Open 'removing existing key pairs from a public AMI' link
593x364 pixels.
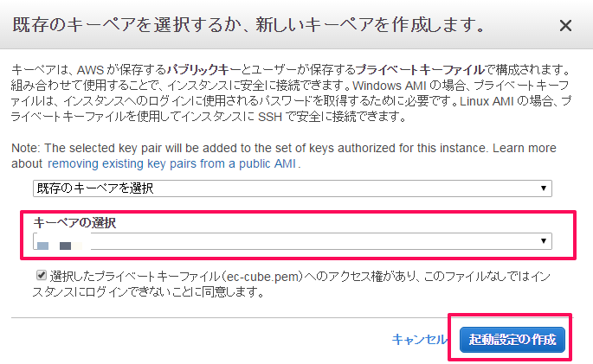[x=171, y=163]
